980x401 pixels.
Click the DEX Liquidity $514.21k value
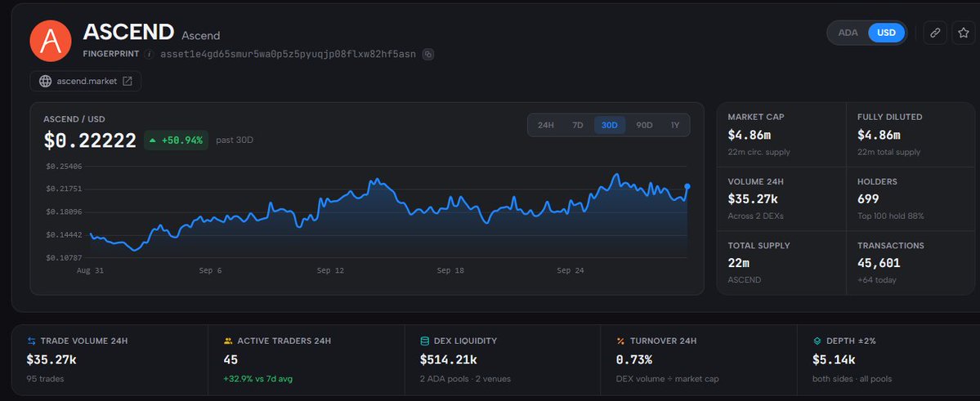(x=448, y=360)
